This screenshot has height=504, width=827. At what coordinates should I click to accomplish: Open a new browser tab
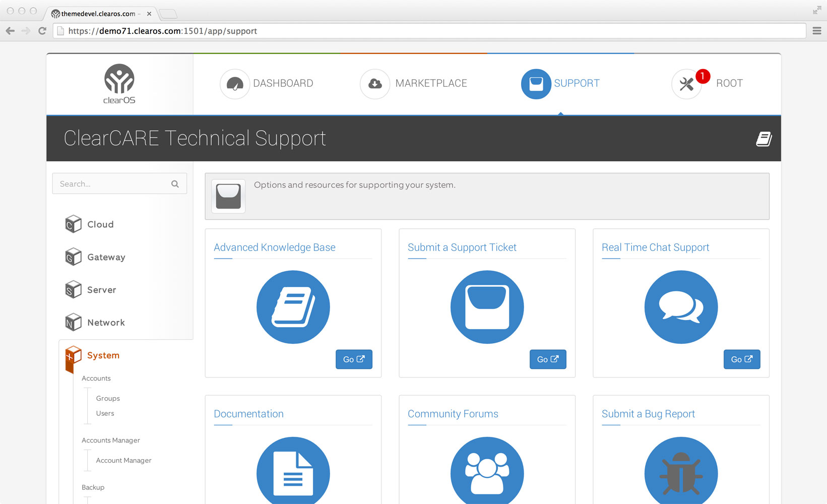(x=168, y=14)
